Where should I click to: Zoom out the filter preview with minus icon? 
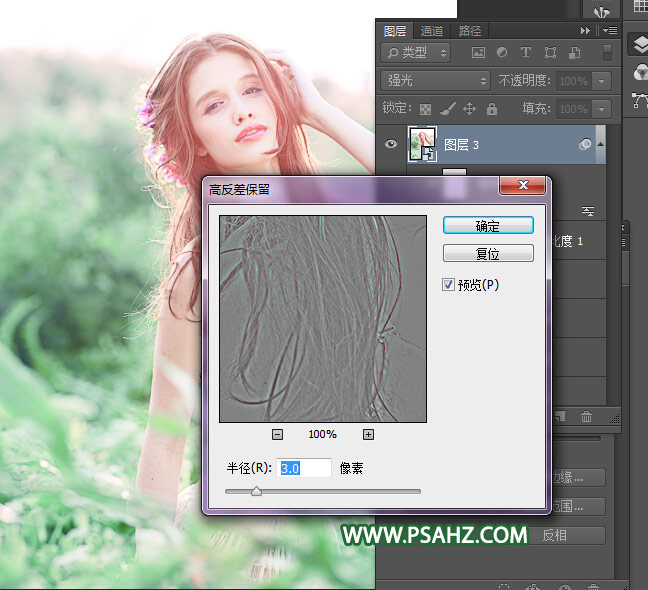pyautogui.click(x=277, y=434)
